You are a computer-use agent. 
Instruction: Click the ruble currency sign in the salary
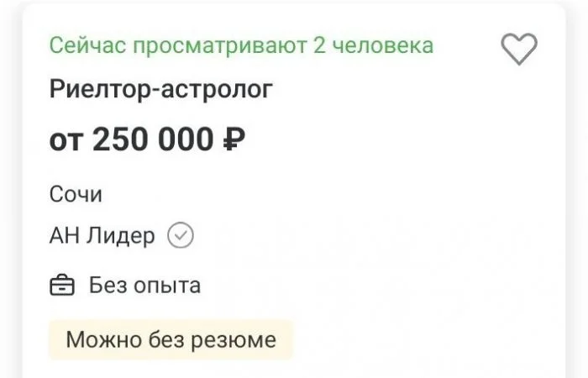pyautogui.click(x=234, y=139)
